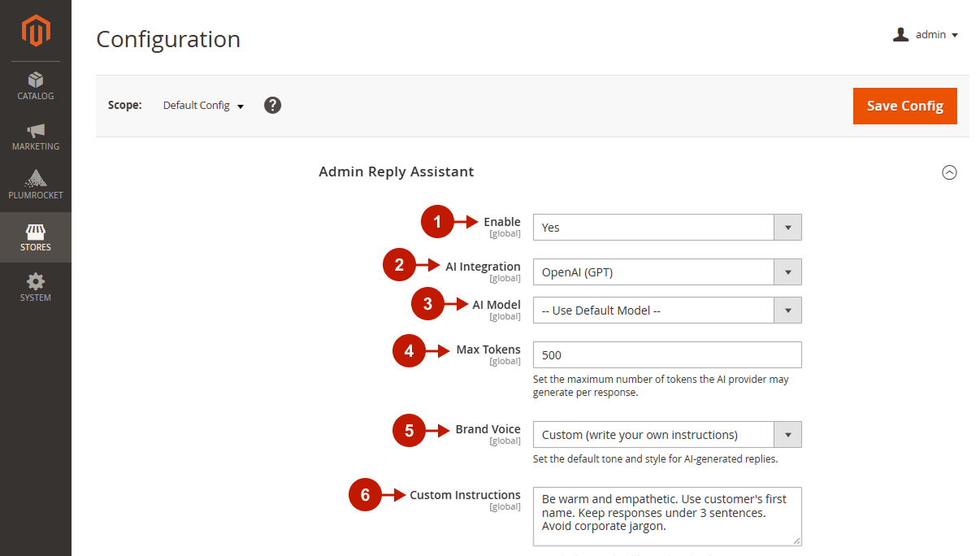980x556 pixels.
Task: Click the Save Config button
Action: pyautogui.click(x=904, y=106)
